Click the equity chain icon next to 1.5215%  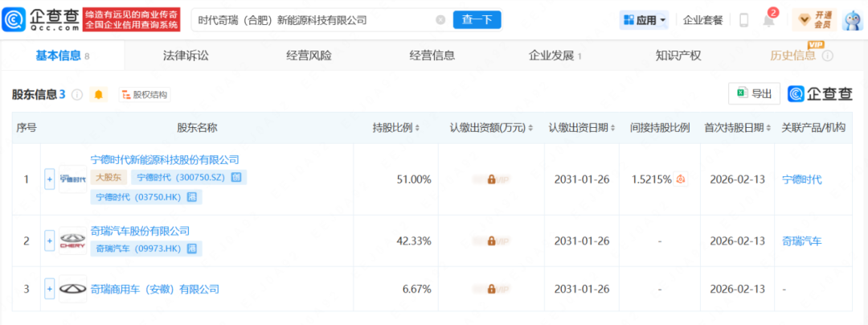(681, 179)
